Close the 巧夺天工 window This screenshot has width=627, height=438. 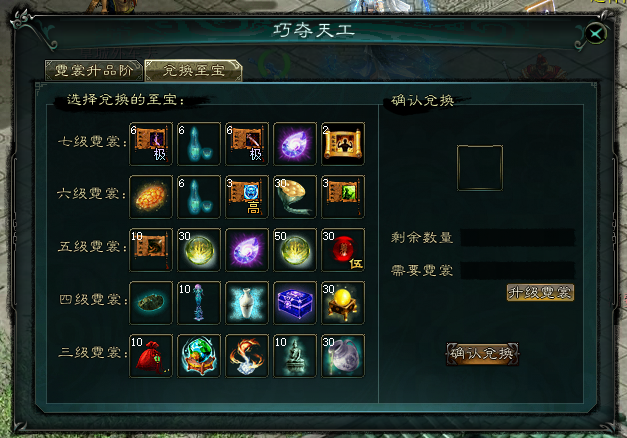[596, 34]
